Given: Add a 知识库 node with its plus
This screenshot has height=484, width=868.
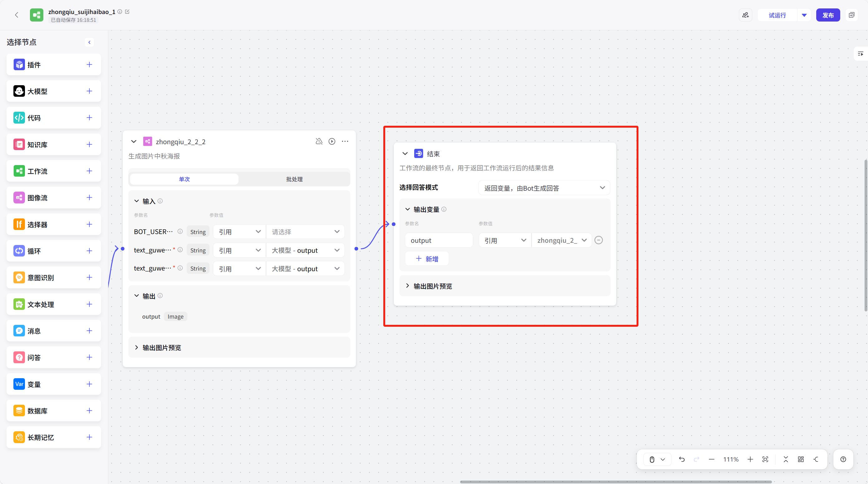Looking at the screenshot, I should [x=89, y=144].
